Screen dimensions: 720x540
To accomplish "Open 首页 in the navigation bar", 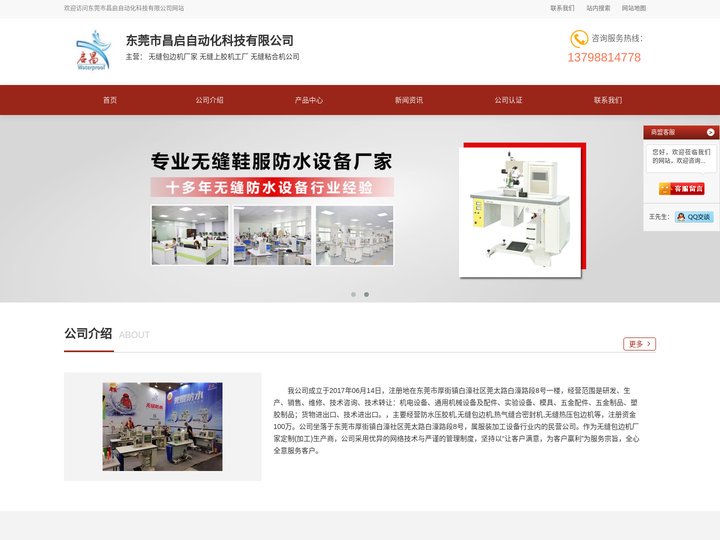I will [110, 100].
